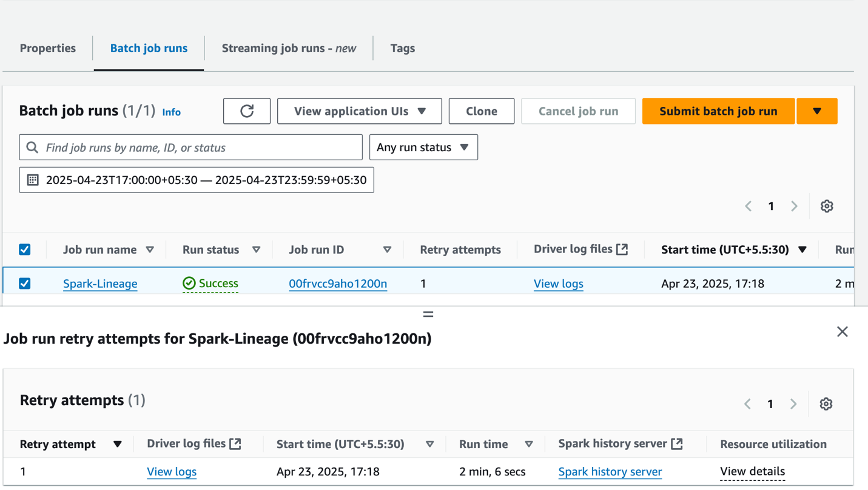The image size is (868, 490).
Task: Open retry attempts table settings gear
Action: [826, 404]
